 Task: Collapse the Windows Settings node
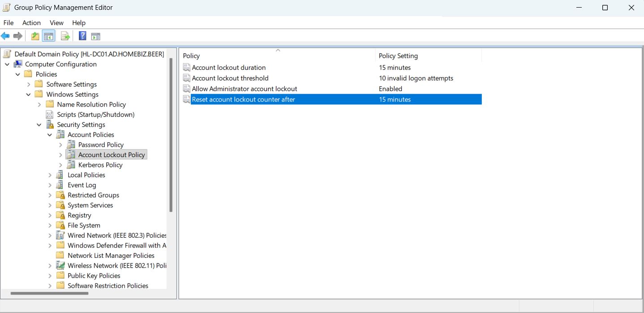point(29,94)
